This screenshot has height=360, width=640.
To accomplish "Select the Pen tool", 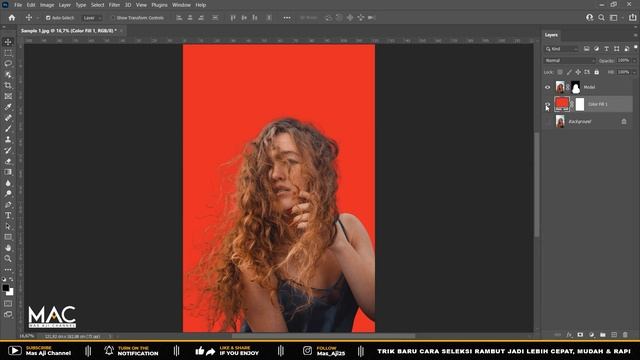I will click(x=8, y=204).
